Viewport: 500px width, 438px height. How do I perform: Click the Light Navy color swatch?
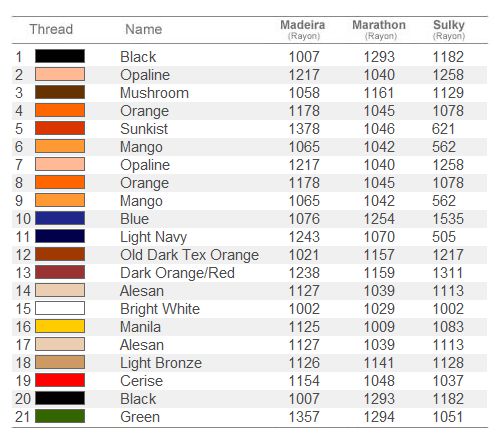pos(60,236)
